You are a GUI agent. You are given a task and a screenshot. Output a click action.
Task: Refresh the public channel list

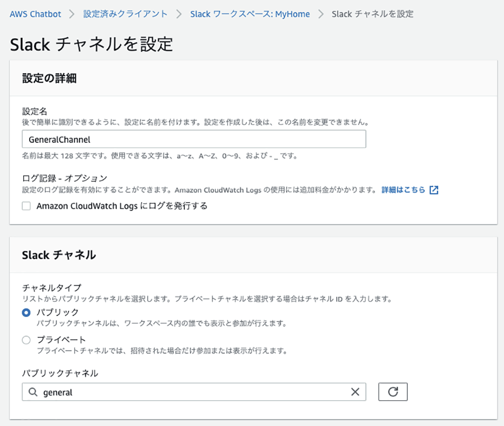(393, 392)
